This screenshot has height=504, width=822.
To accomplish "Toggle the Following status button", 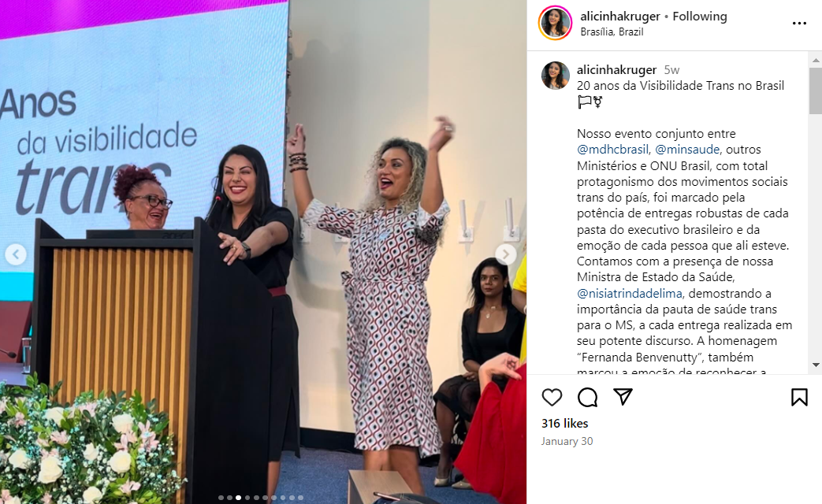I will 699,17.
